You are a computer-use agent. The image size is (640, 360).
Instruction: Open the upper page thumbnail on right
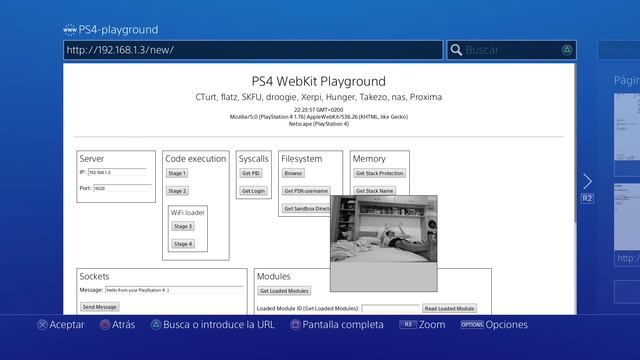[627, 127]
